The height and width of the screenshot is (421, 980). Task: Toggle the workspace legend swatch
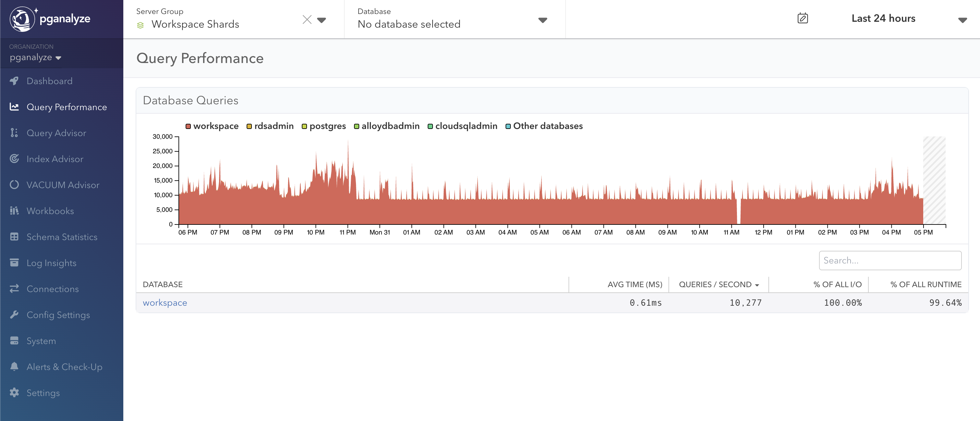188,126
